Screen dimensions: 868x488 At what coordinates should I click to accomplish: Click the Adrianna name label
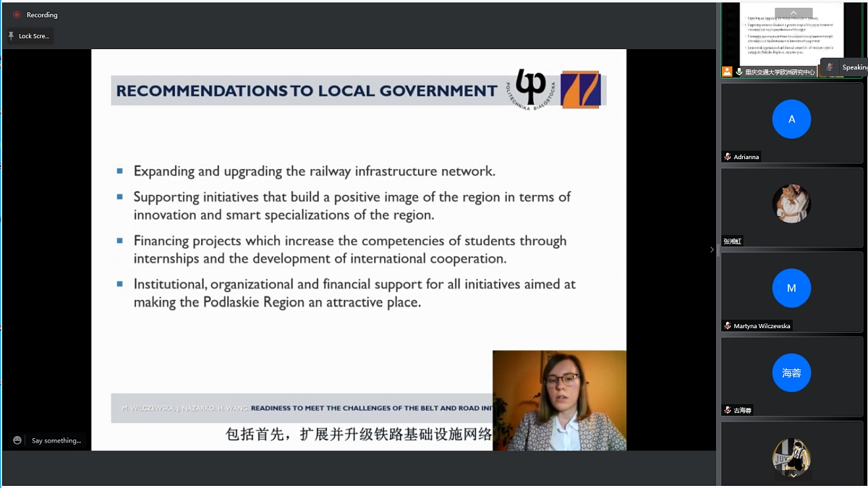click(x=747, y=157)
